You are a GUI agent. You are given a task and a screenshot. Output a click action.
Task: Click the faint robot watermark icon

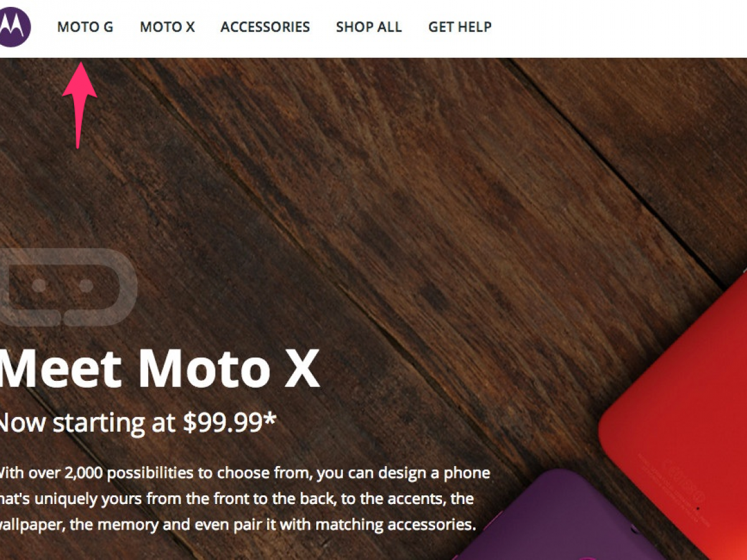(x=67, y=287)
